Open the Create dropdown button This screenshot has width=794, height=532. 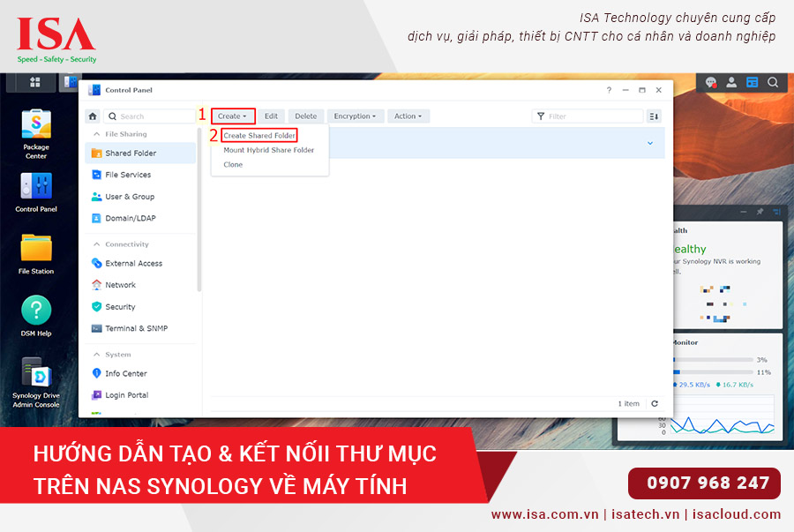(x=233, y=116)
